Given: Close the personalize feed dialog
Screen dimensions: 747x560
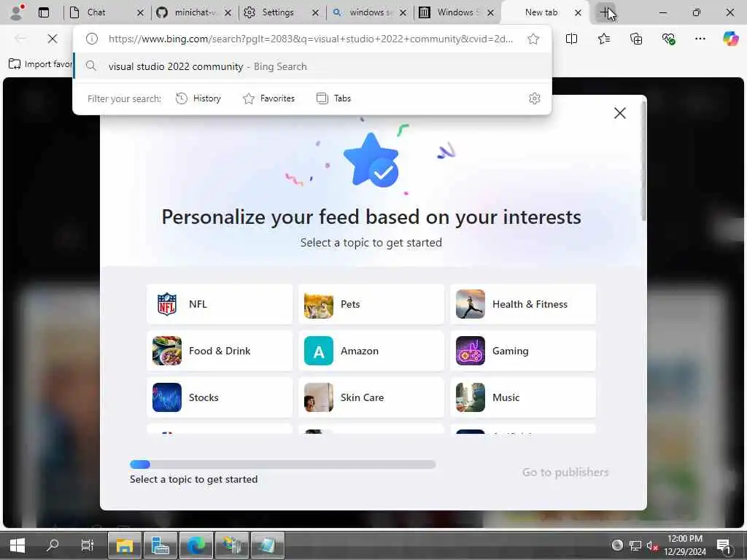Looking at the screenshot, I should (620, 113).
